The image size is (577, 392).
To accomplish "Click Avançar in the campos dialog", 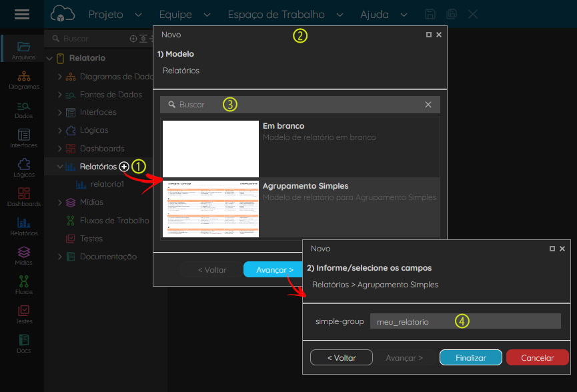I will click(404, 357).
